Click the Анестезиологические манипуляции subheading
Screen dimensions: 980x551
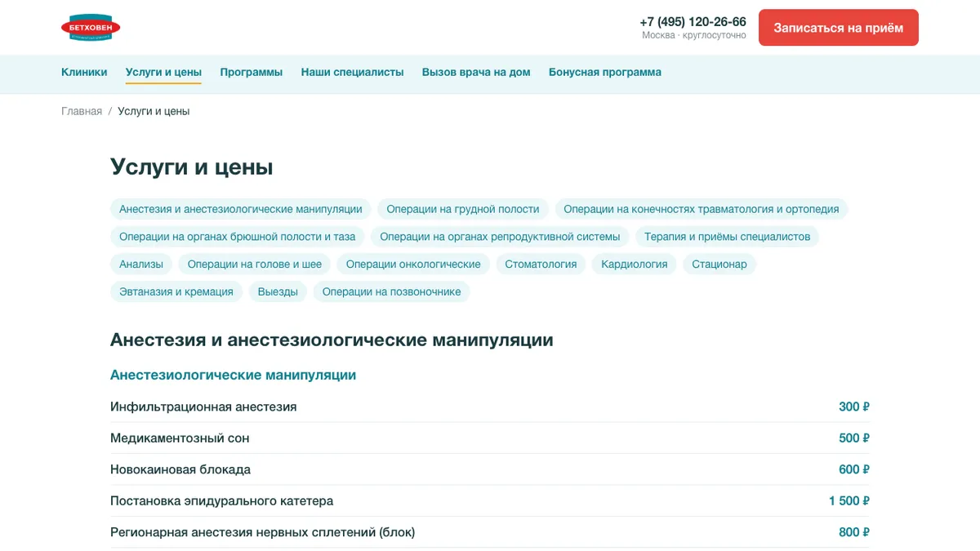coord(233,375)
